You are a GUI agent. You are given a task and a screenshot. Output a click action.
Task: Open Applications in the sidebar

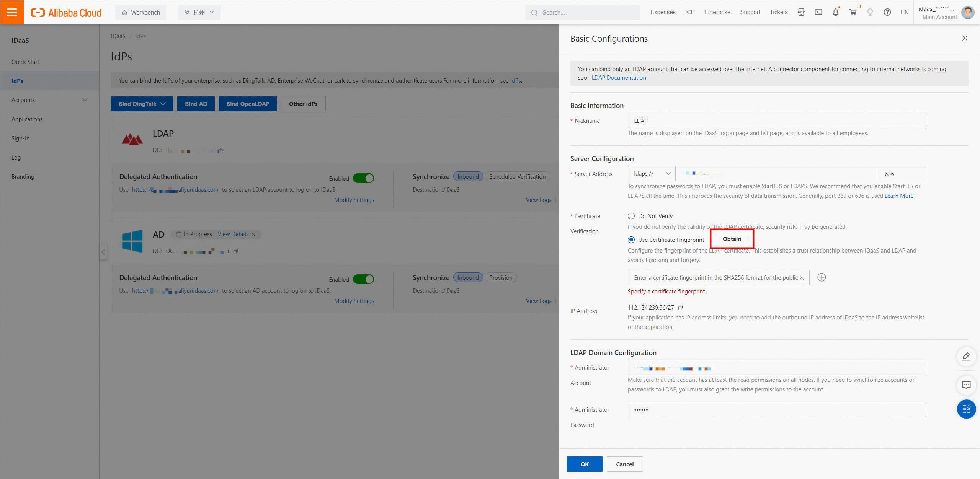coord(27,119)
